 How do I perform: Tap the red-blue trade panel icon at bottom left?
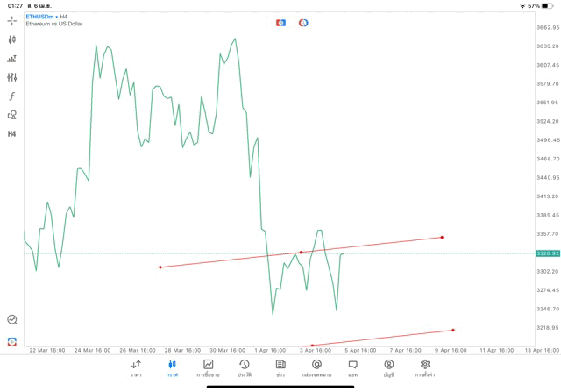point(11,342)
